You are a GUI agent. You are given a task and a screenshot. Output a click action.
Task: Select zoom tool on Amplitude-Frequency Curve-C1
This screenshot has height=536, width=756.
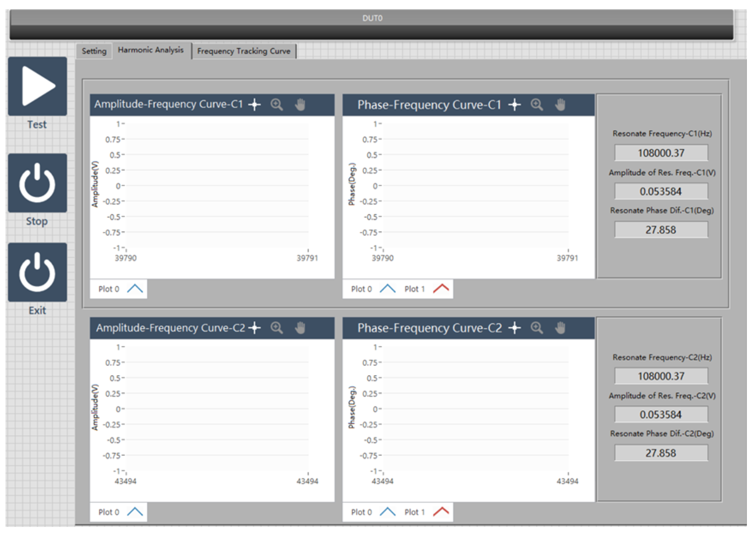(276, 105)
